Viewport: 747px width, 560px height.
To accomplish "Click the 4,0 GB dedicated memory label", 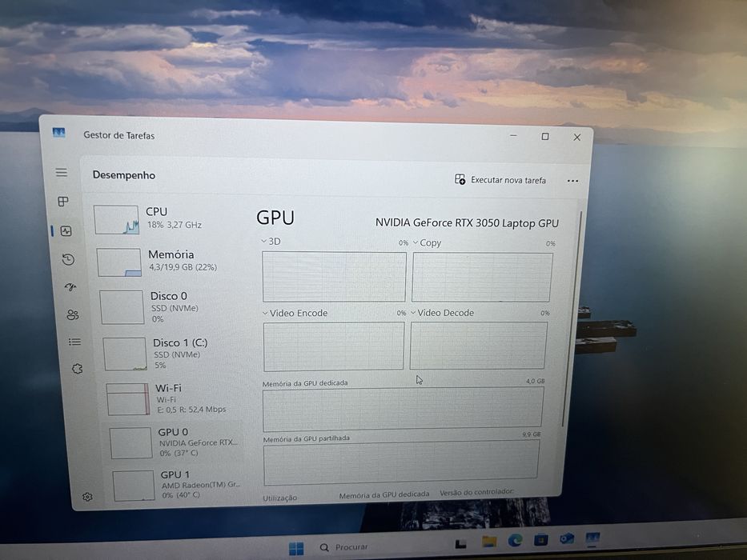I will click(x=535, y=381).
